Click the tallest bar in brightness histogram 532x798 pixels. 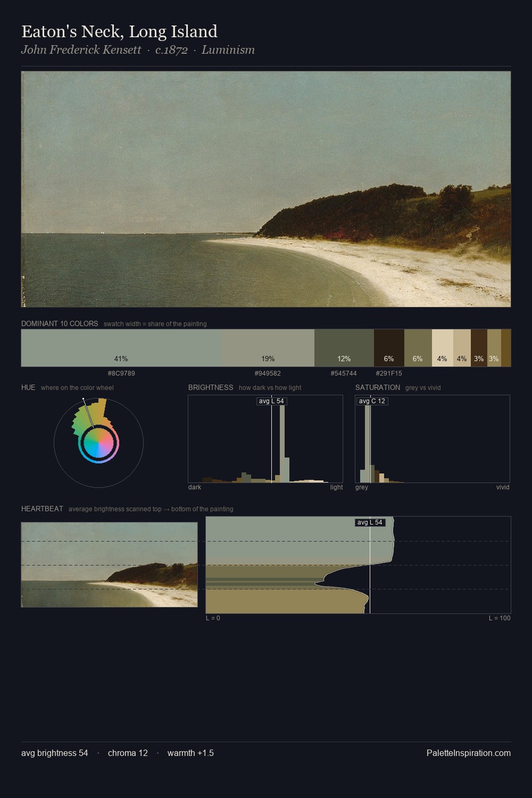[x=282, y=444]
